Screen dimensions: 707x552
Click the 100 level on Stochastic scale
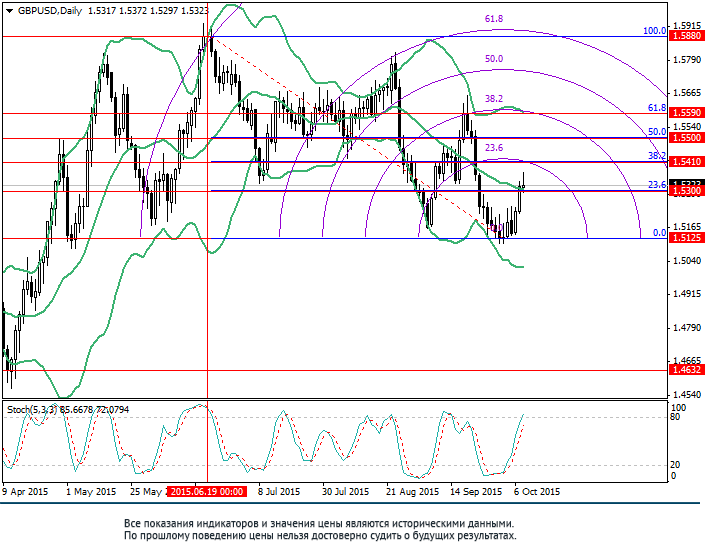click(x=679, y=407)
